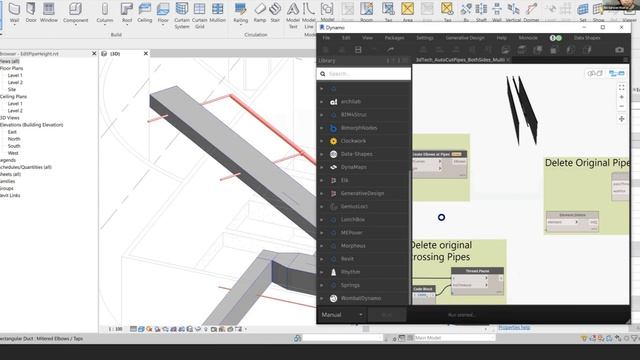
Task: Click the Dynamo camera export image icon
Action: tap(619, 50)
